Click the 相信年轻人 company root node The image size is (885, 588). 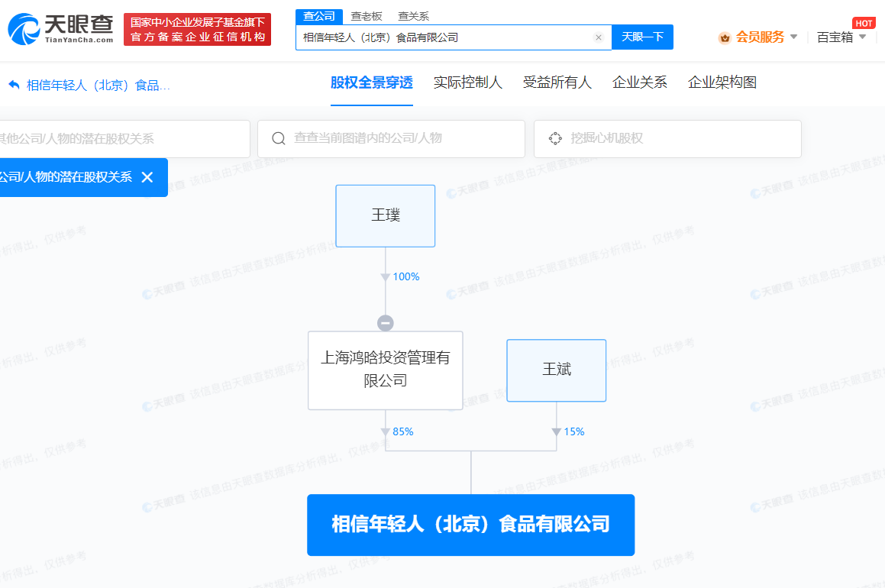point(470,525)
